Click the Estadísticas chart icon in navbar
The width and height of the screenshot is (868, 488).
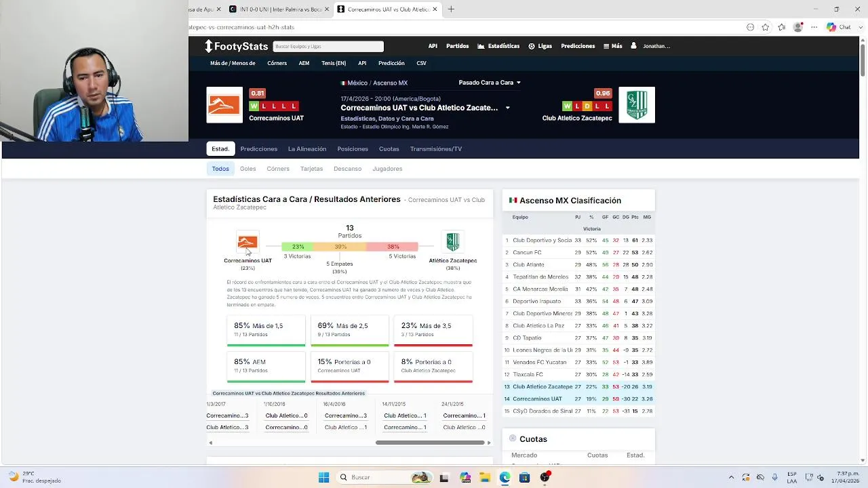(481, 46)
